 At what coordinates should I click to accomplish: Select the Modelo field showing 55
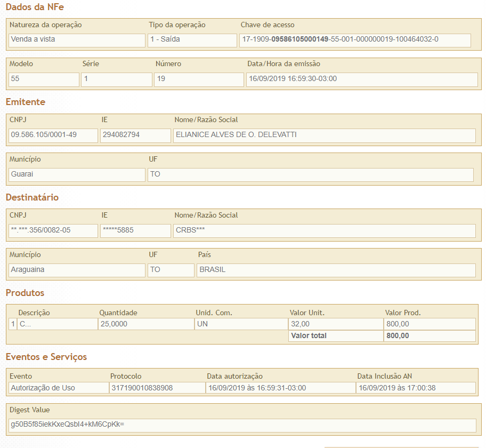44,79
